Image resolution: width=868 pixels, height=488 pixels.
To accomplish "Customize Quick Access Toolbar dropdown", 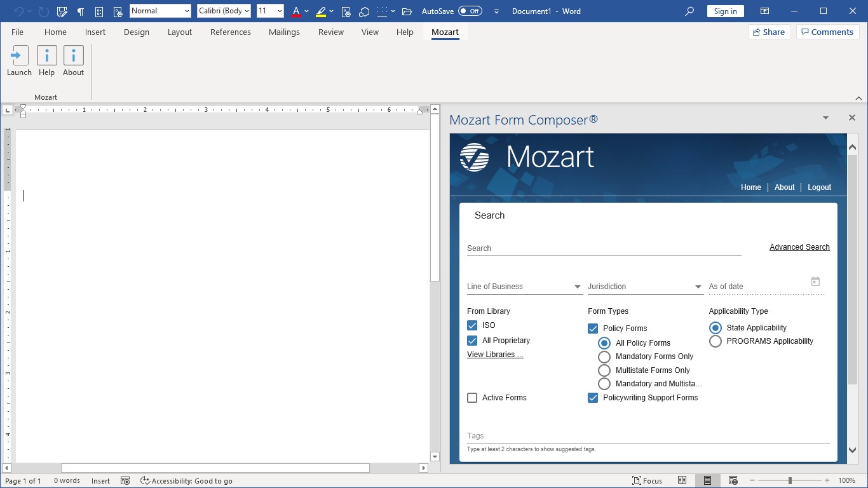I will [496, 11].
